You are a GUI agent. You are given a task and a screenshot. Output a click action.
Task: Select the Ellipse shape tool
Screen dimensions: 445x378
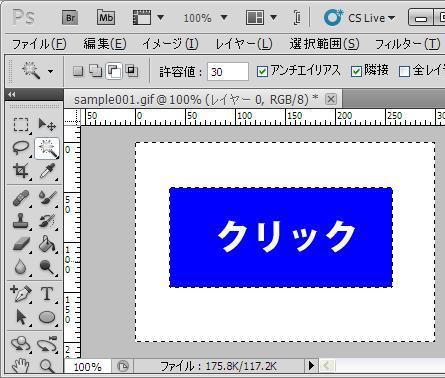(47, 317)
